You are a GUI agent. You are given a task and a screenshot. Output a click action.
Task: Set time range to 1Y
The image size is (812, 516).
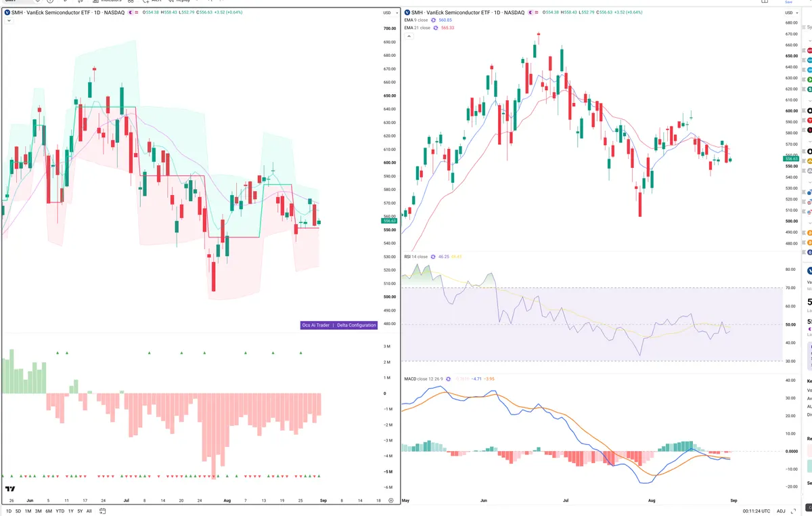(71, 511)
